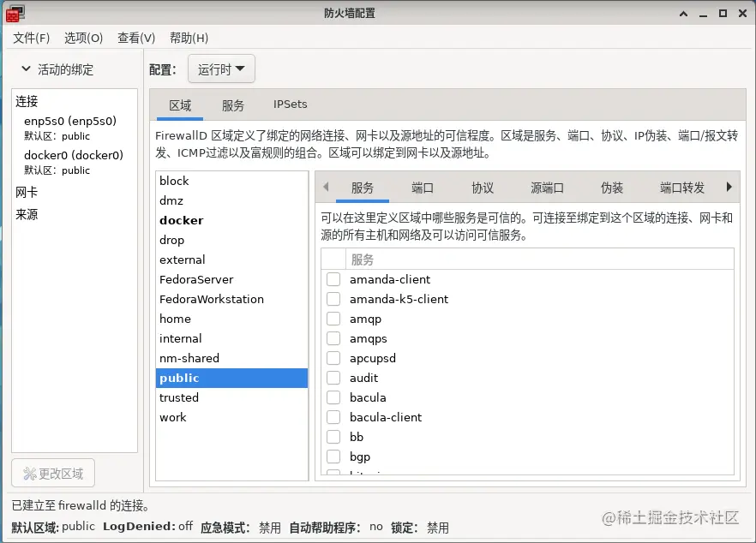
Task: Select the trusted zone
Action: [232, 398]
